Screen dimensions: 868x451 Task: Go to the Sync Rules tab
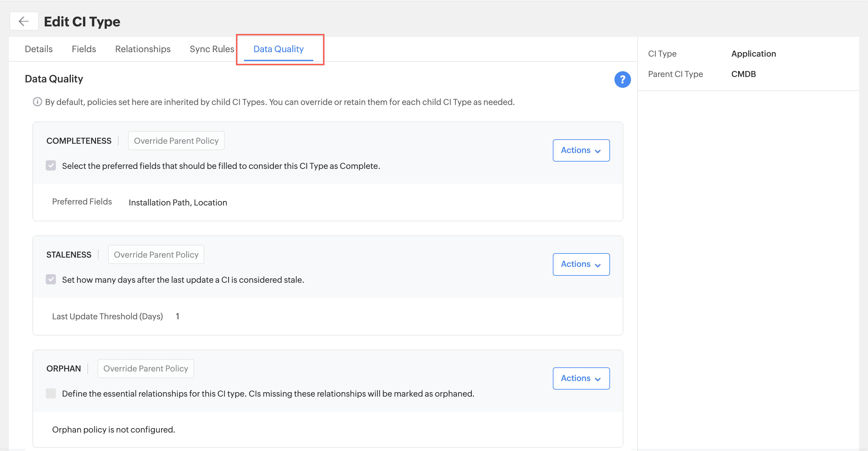click(212, 49)
